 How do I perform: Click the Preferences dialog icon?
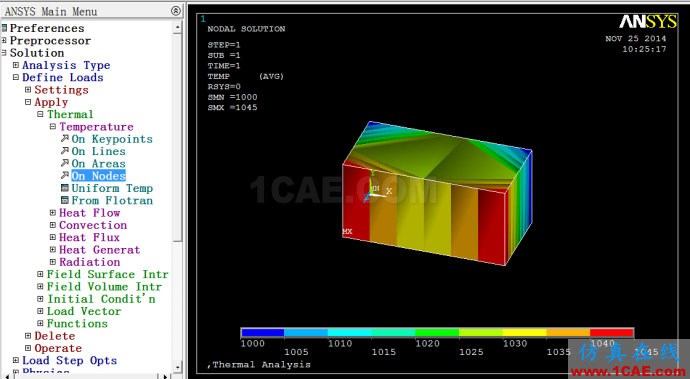[4, 28]
